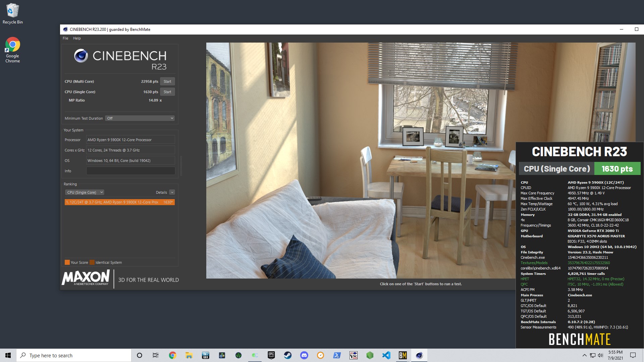This screenshot has height=362, width=644.
Task: Click the green QPC row in BenchMate
Action: (x=572, y=284)
